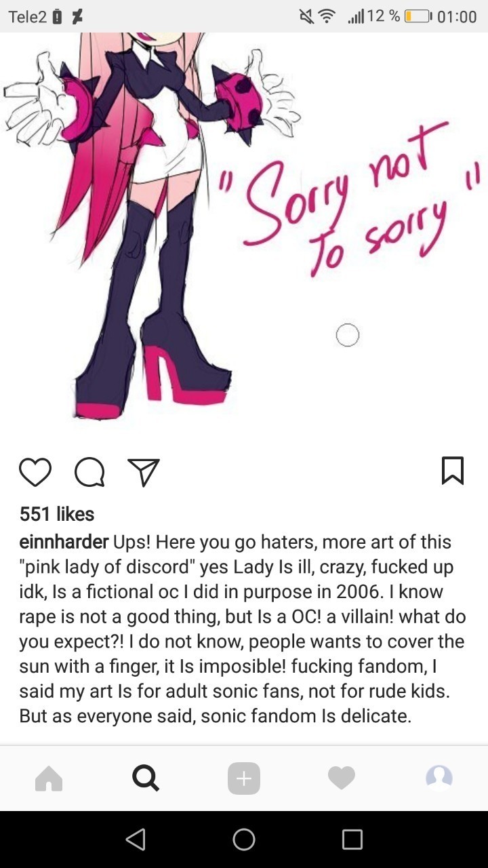Screen dimensions: 488x868
Task: Go to Home feed tab
Action: [49, 778]
